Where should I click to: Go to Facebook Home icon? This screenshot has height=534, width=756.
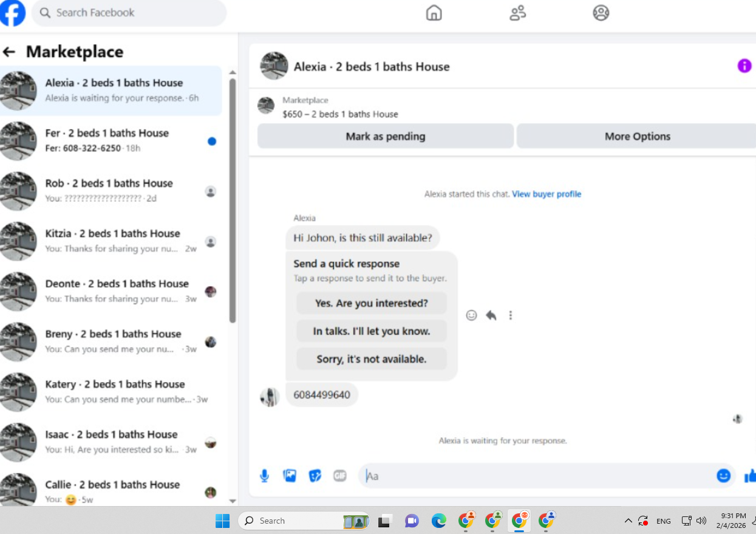coord(434,13)
